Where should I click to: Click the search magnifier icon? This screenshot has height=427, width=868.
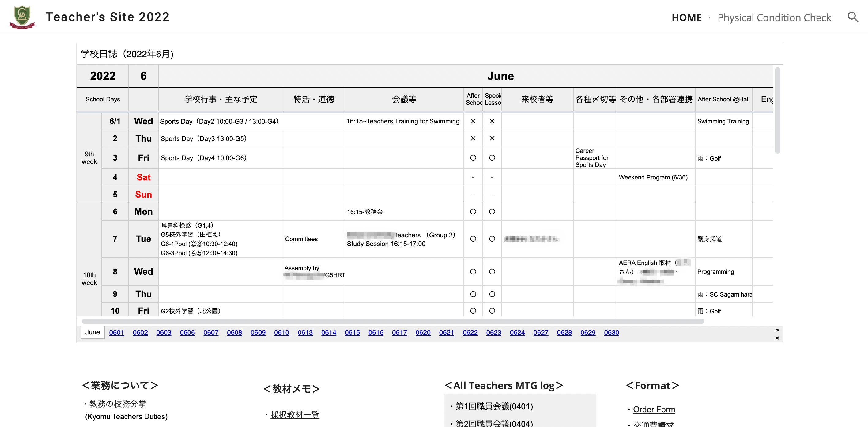pyautogui.click(x=852, y=17)
